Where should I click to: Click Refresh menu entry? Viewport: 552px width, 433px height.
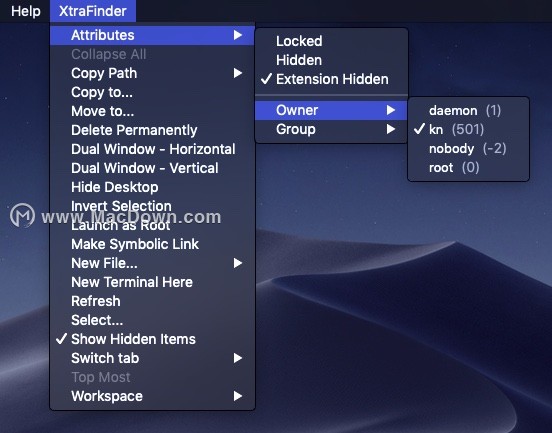point(152,301)
